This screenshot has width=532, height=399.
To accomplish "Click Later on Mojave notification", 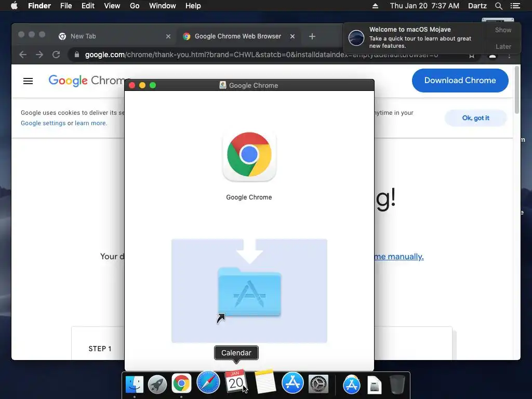I will 503,46.
